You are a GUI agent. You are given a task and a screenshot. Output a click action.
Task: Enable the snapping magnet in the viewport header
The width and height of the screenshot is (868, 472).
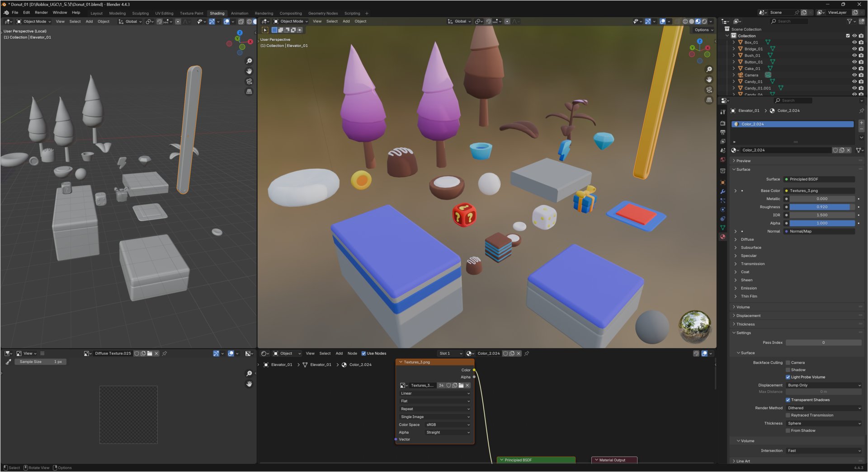(x=489, y=21)
